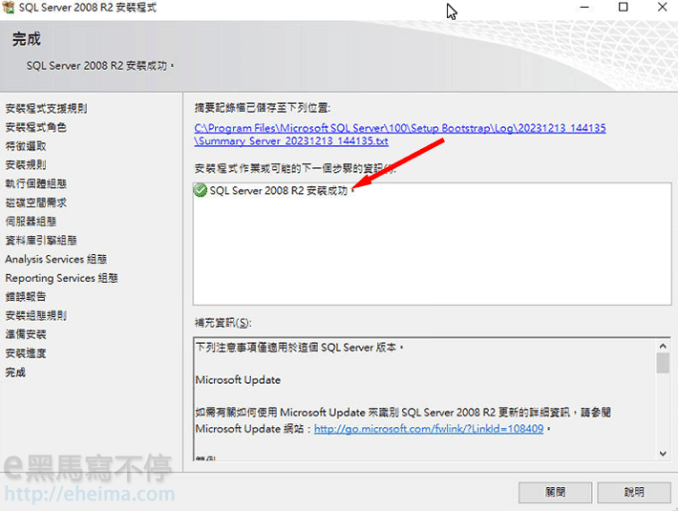Maximize the installer window
Viewport: 678px width, 511px height.
pos(623,7)
